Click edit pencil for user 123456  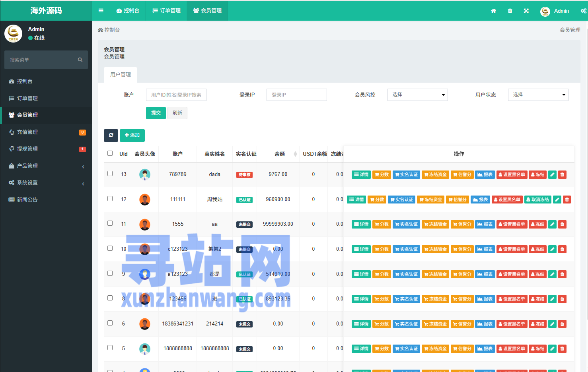[552, 299]
